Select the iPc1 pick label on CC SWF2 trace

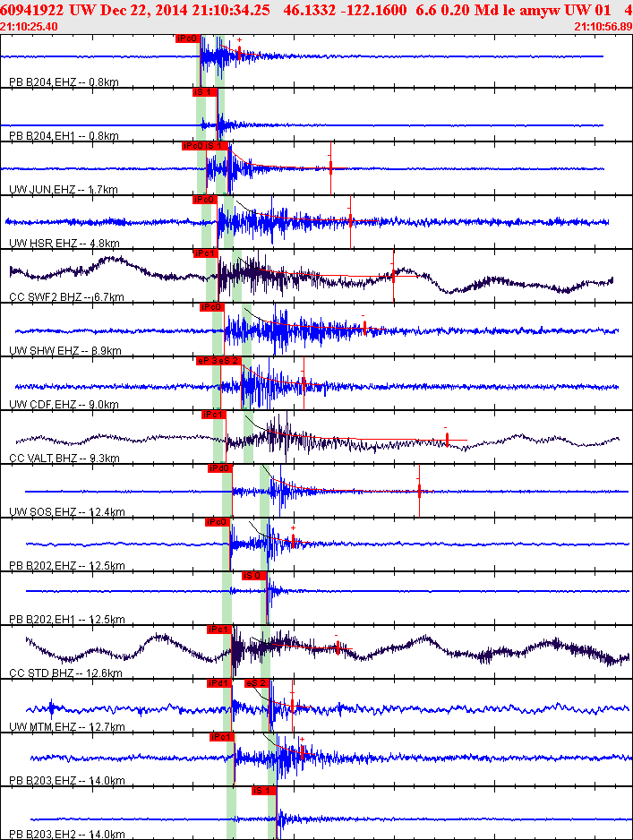pos(206,253)
